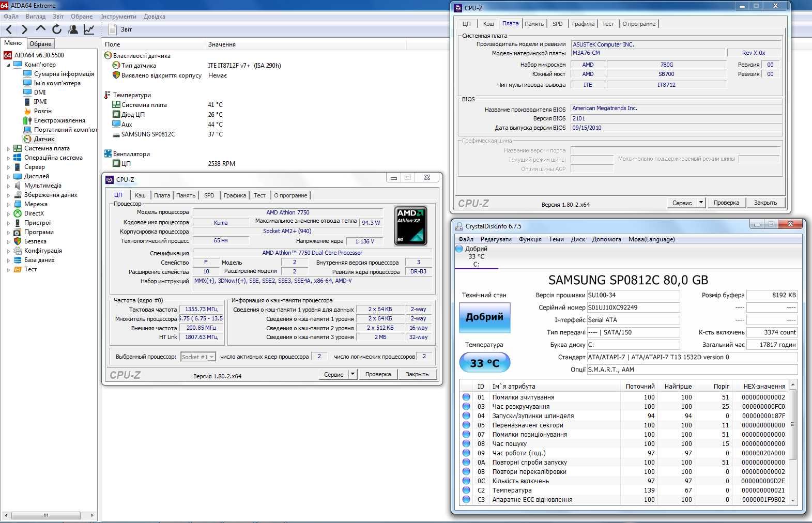Click the Операційна система Windows icon
Screen dimensions: 812x523
pyautogui.click(x=17, y=158)
